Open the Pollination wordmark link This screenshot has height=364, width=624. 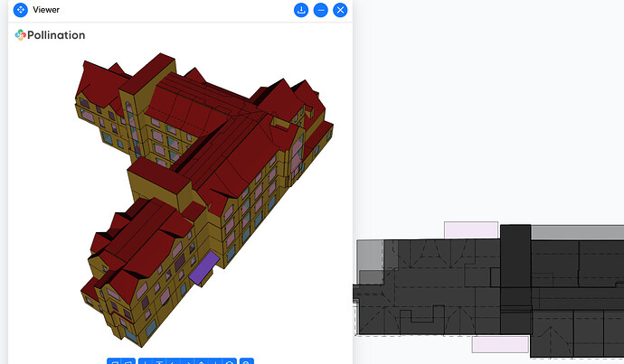(56, 35)
